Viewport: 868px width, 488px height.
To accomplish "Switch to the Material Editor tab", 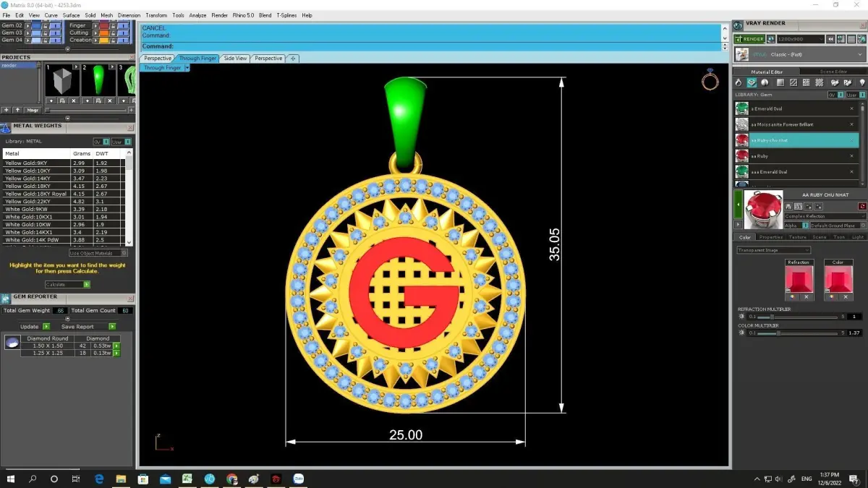I will click(766, 72).
